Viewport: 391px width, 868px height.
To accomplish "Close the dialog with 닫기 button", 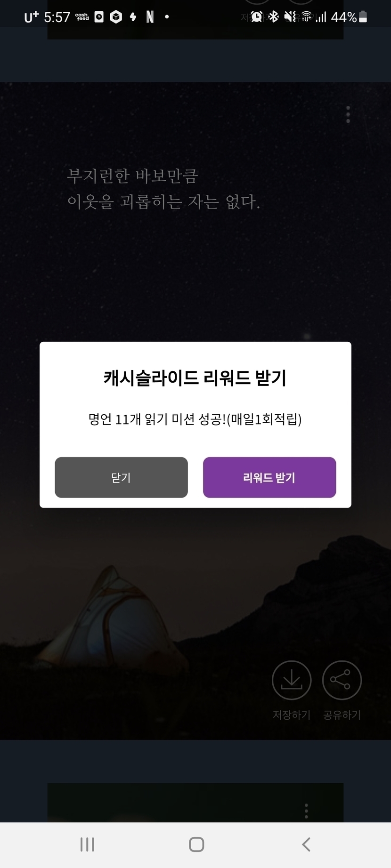I will (x=121, y=477).
